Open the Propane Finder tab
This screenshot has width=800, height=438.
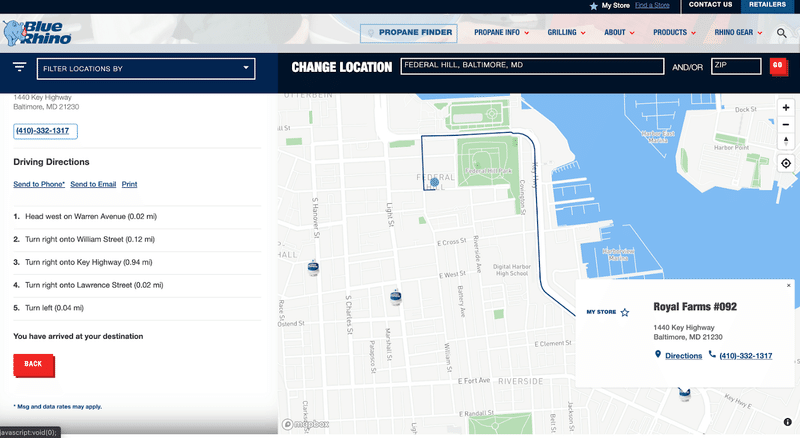pos(409,33)
